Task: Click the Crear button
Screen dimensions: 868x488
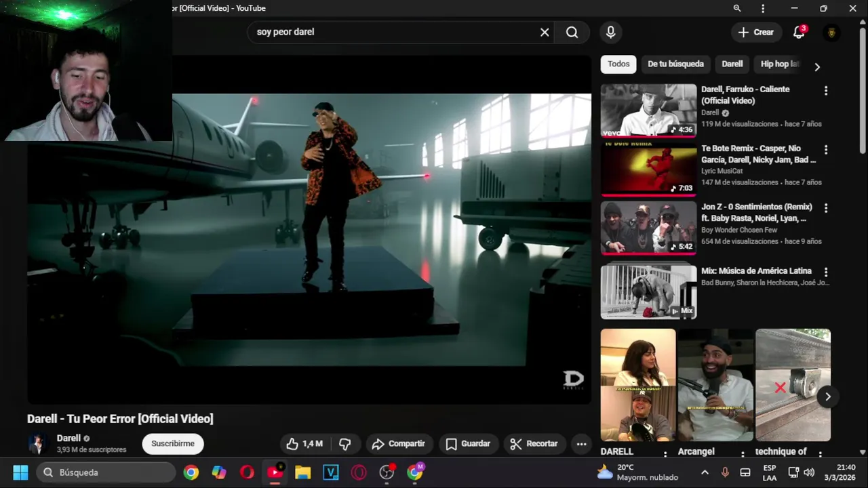Action: point(755,32)
